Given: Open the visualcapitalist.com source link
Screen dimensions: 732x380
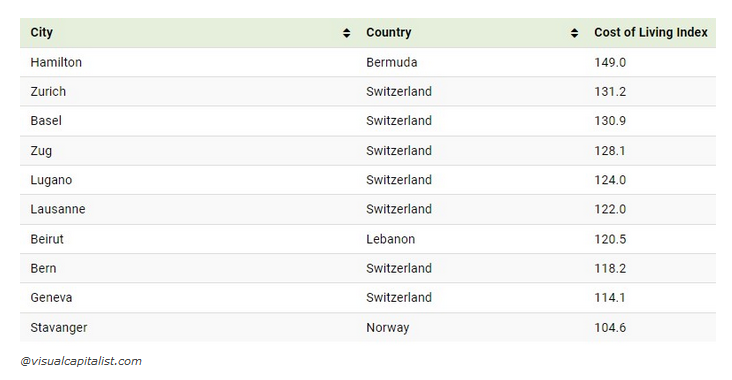Looking at the screenshot, I should tap(81, 361).
